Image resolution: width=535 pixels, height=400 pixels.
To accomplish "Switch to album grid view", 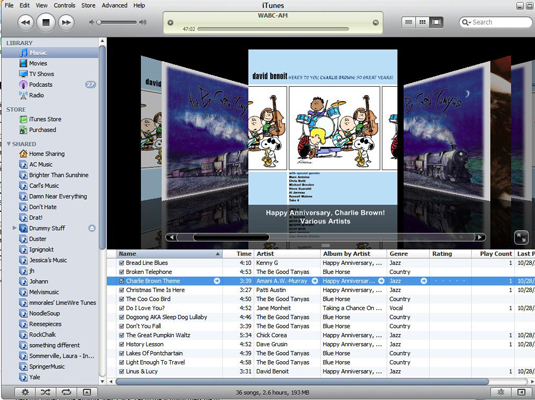I will tap(422, 23).
